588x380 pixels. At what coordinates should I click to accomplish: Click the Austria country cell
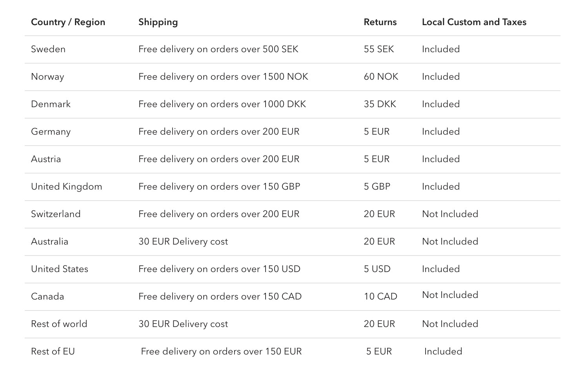(x=46, y=159)
